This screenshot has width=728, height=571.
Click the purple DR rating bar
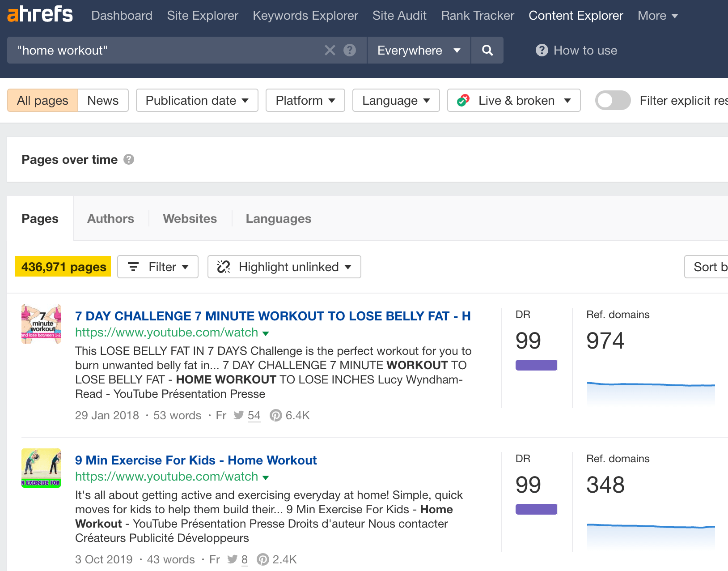[x=536, y=365]
